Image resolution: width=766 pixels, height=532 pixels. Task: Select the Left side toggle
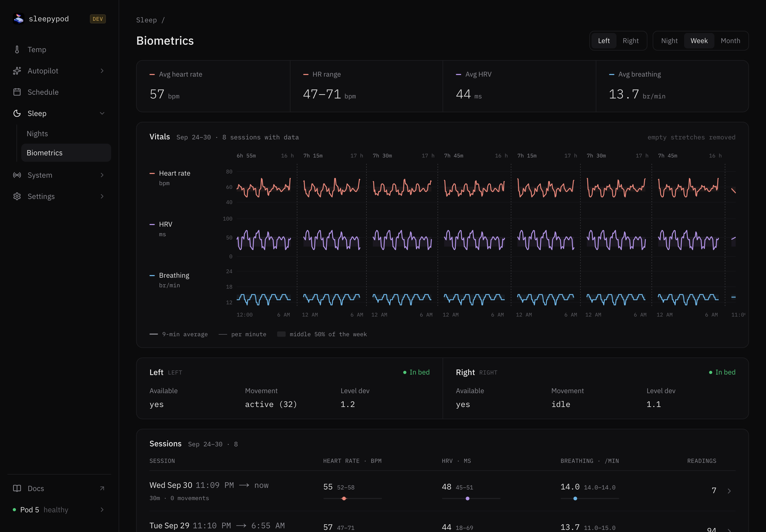tap(604, 41)
